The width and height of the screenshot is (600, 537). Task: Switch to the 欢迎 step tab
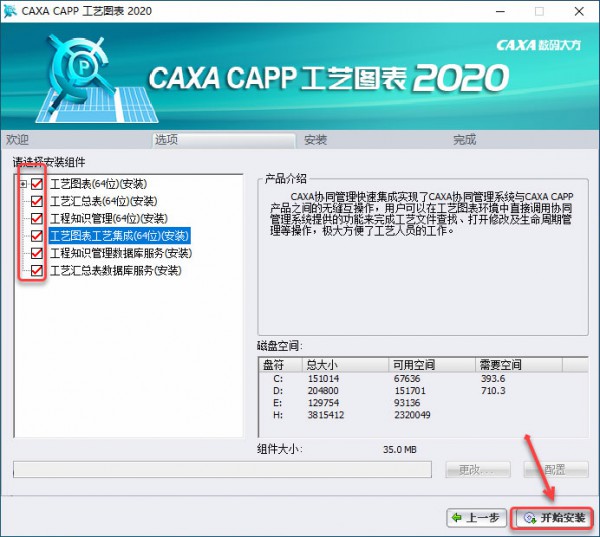click(18, 140)
